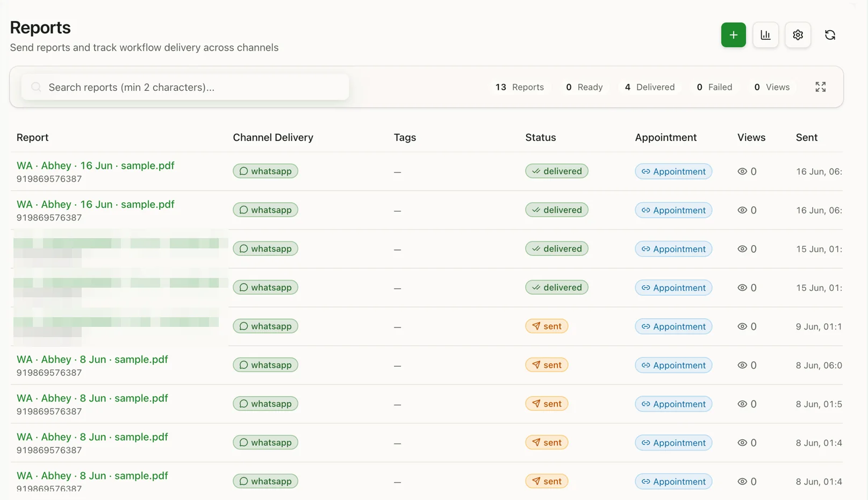Image resolution: width=868 pixels, height=500 pixels.
Task: Click the Channel Delivery column header
Action: coord(273,137)
